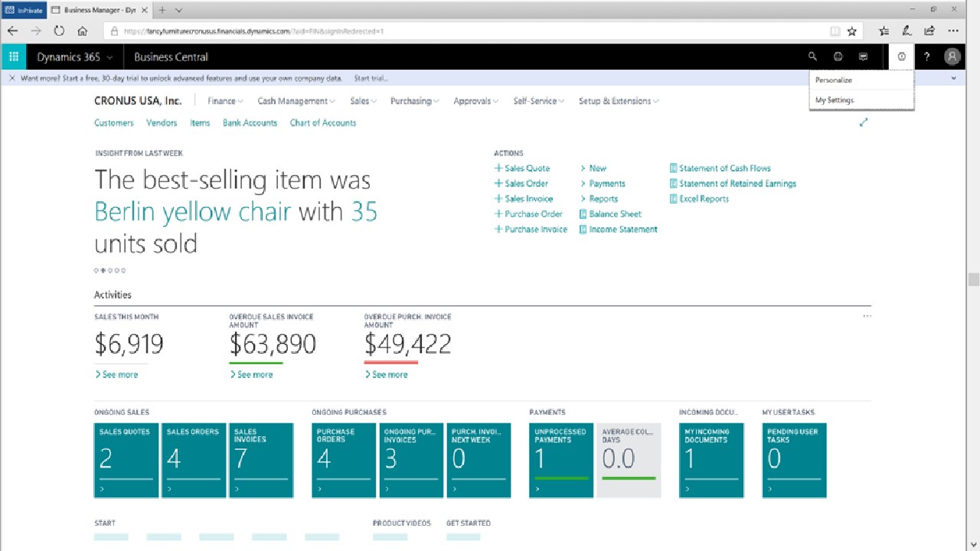Expand the Payments actions group
Screen dimensions: 980x551
603,184
